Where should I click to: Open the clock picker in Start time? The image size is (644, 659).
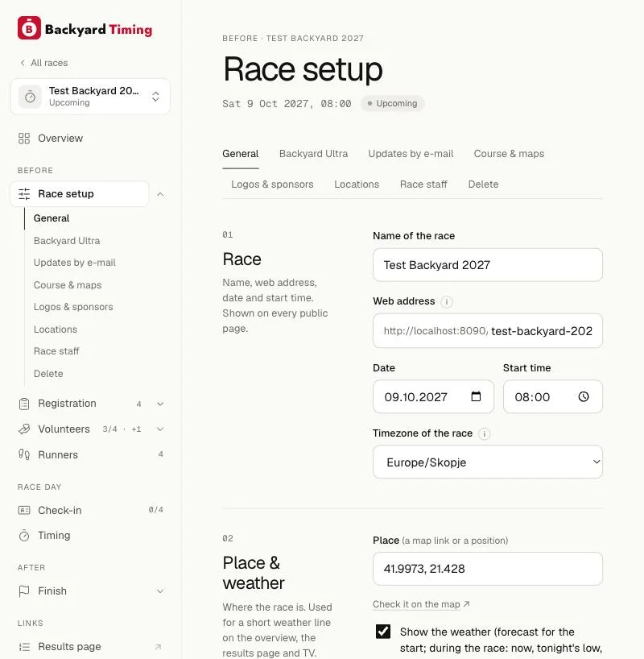click(x=583, y=396)
